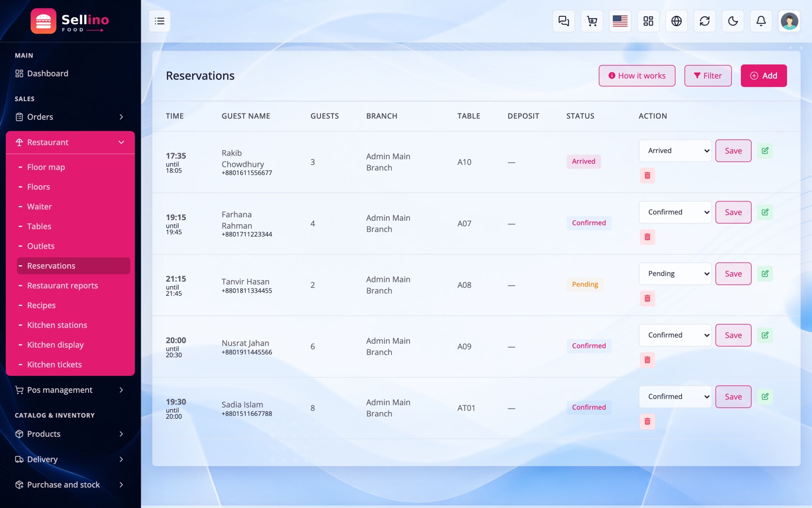Open the apps grid icon

(648, 21)
